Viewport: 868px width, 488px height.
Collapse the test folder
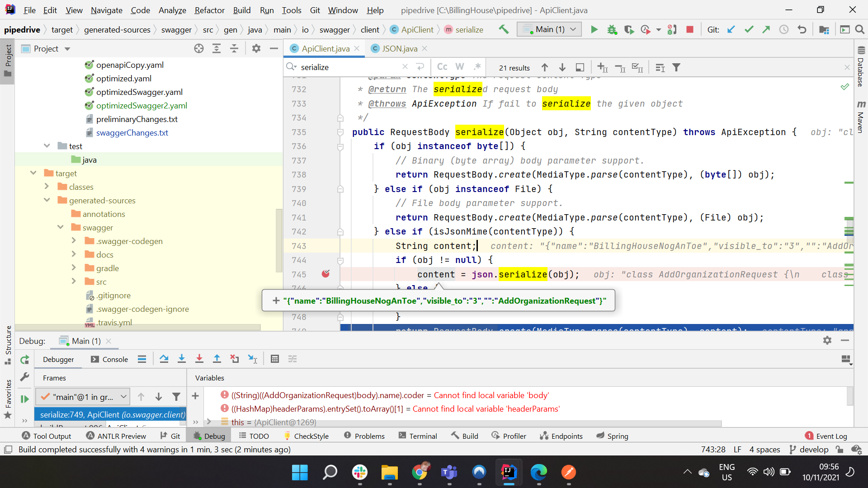click(x=47, y=146)
